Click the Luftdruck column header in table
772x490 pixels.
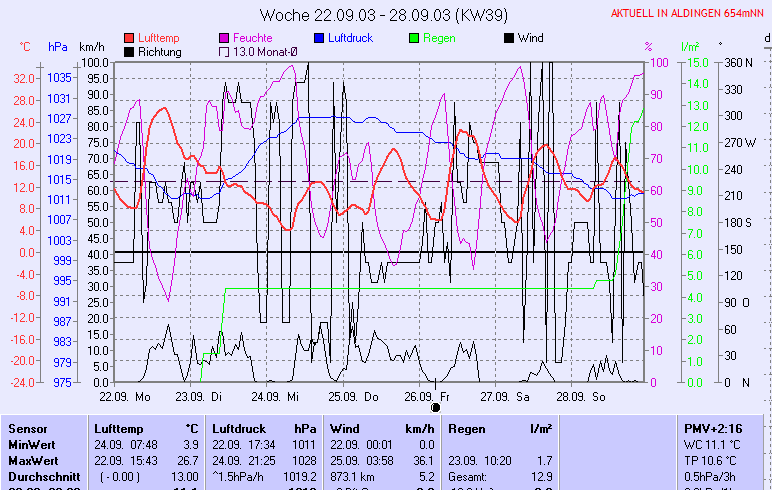click(241, 428)
